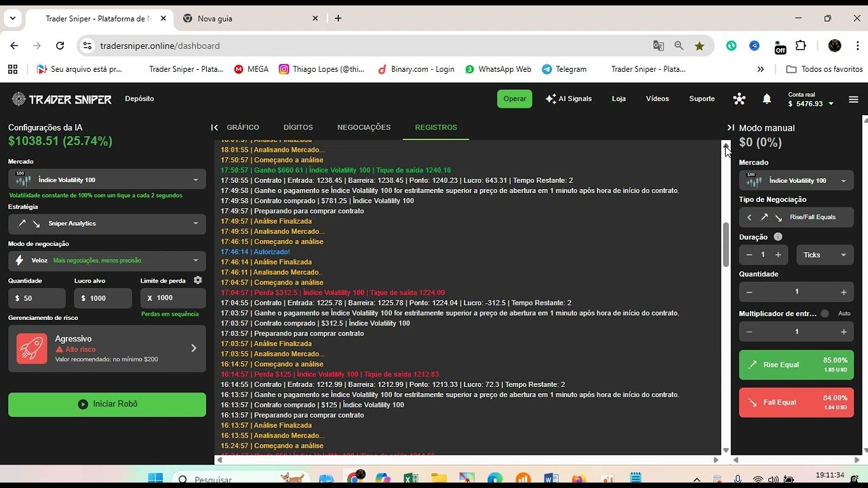Increase Quantidade in Modo manual
Image resolution: width=868 pixels, height=488 pixels.
coord(844,292)
